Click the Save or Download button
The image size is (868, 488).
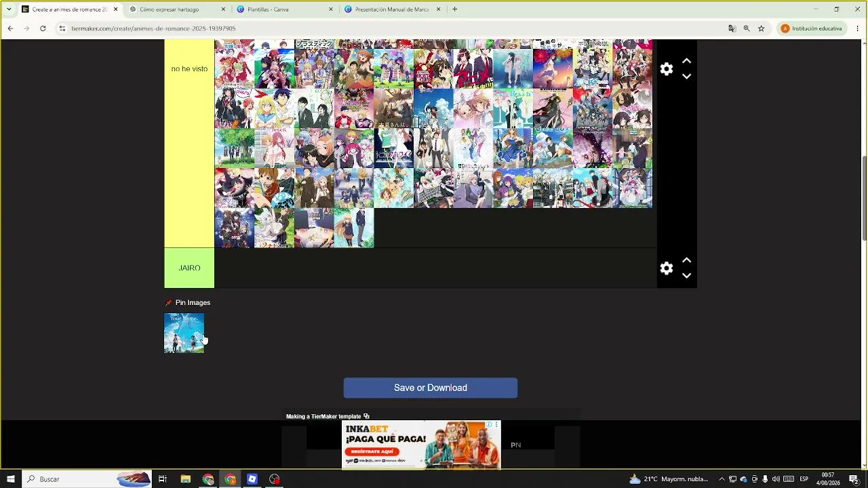click(431, 388)
